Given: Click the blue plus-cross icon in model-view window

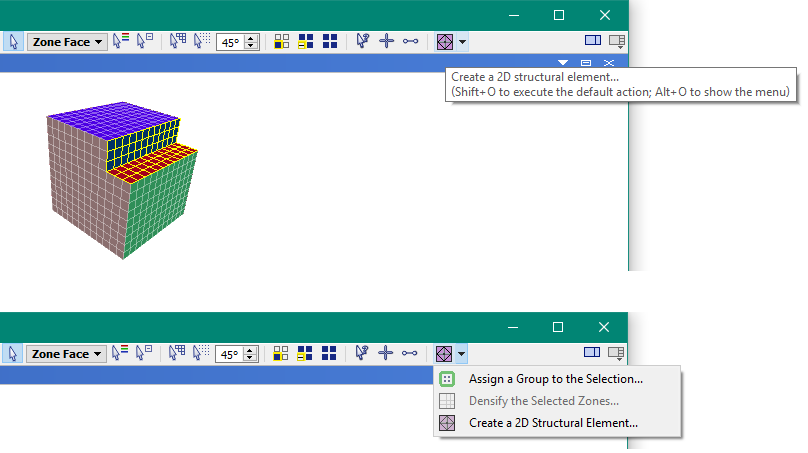Looking at the screenshot, I should [x=386, y=41].
